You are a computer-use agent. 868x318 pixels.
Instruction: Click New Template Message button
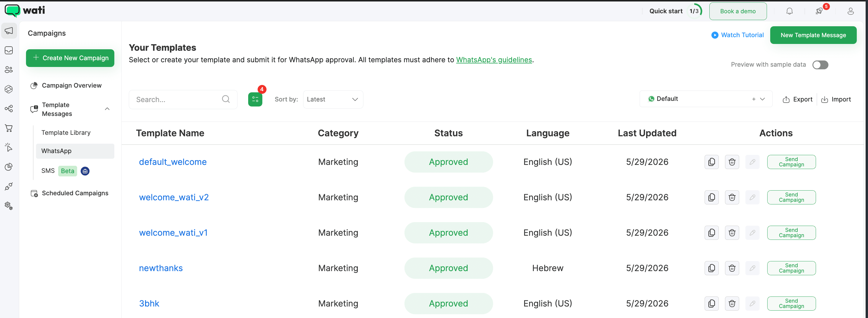pos(813,35)
